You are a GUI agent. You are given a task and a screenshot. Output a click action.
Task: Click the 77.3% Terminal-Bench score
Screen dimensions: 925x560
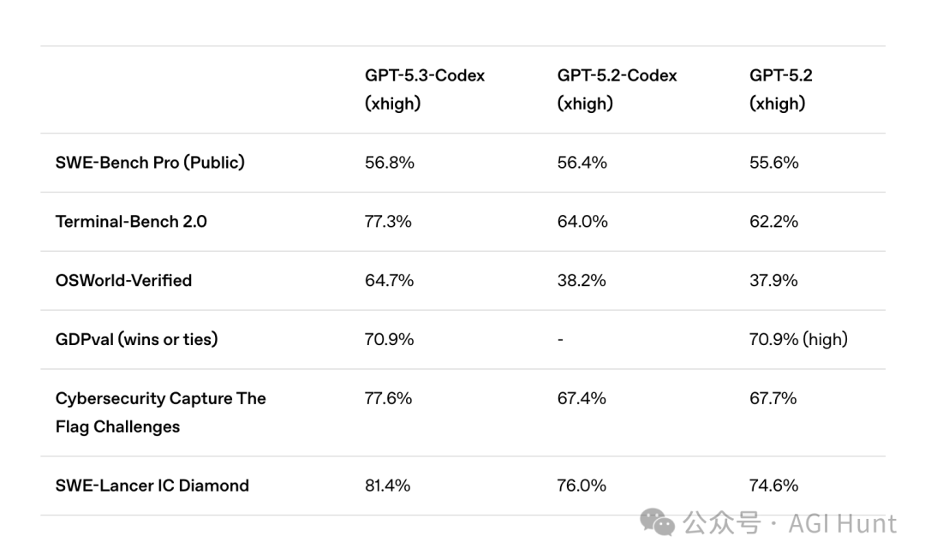tap(388, 221)
